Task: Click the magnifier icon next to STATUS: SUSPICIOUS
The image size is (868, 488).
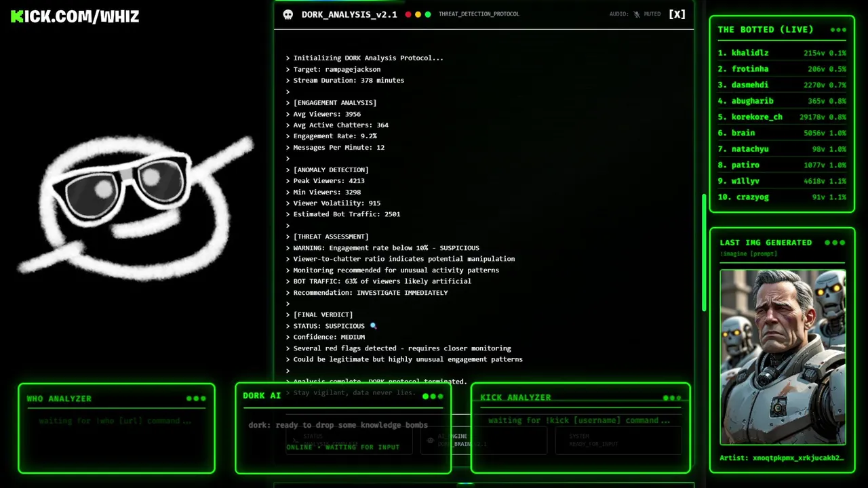Action: click(373, 326)
